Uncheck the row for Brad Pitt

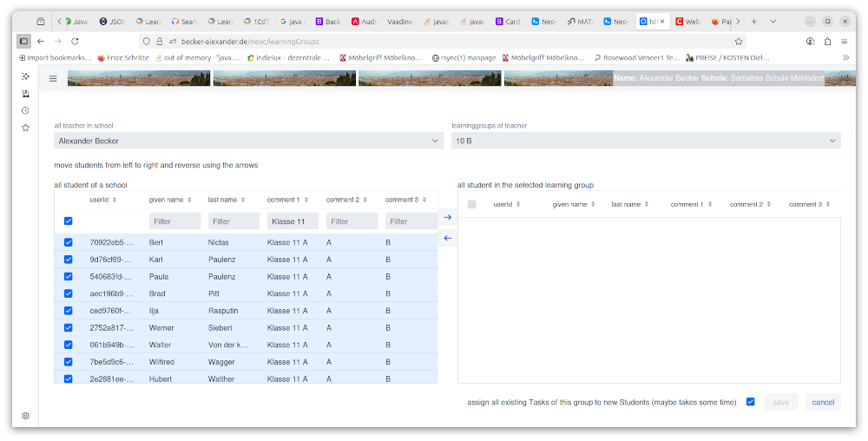click(68, 293)
